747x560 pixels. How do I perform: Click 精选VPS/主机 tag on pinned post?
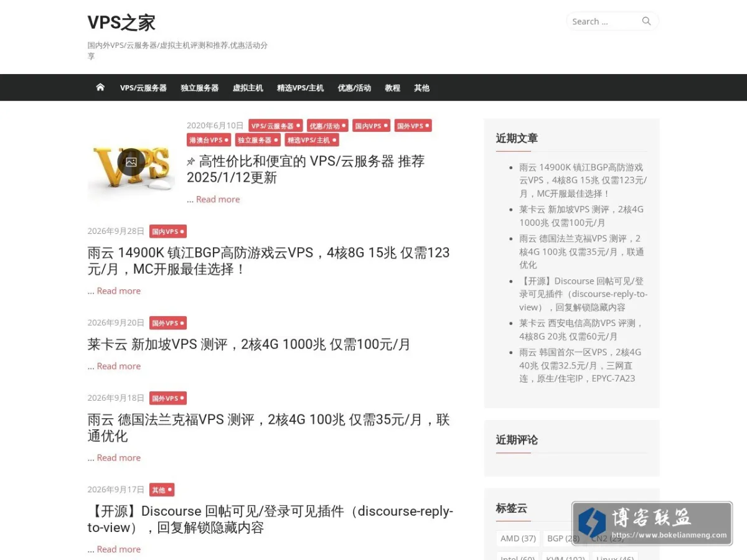click(x=312, y=140)
